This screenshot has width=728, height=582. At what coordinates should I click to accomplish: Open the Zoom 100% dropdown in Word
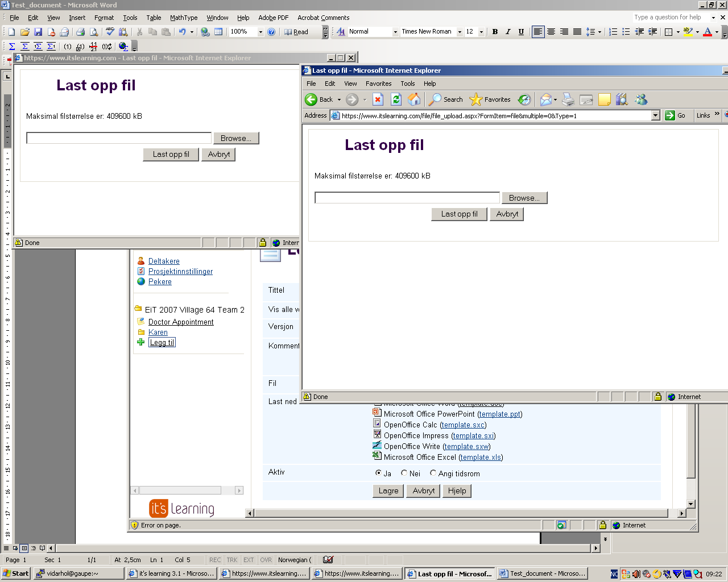coord(260,32)
